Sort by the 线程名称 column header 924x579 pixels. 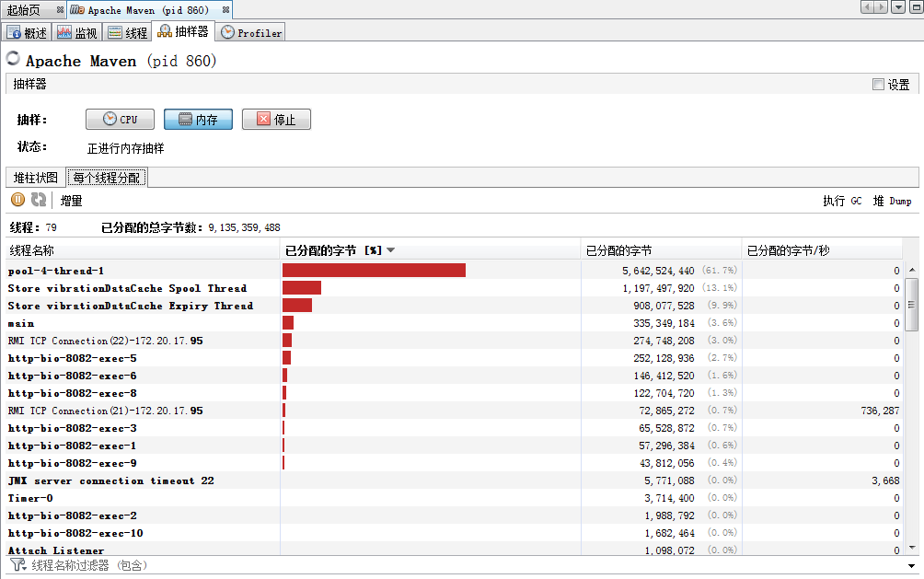142,250
